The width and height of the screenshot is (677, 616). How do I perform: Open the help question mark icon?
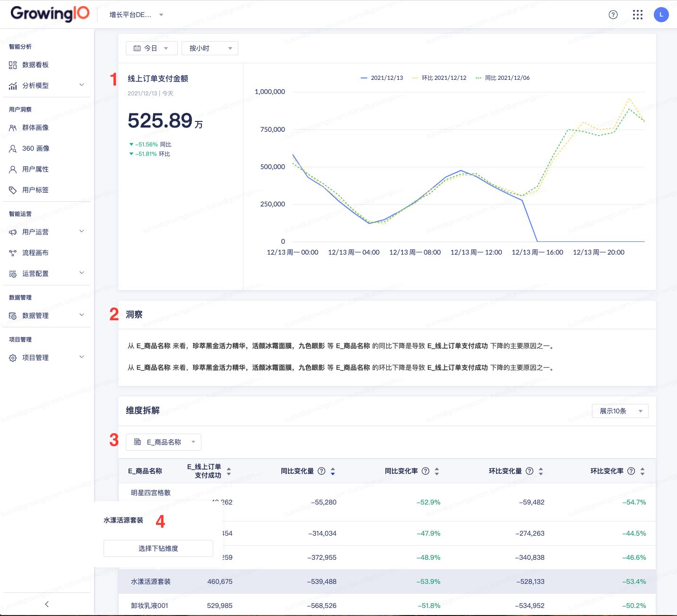tap(613, 15)
